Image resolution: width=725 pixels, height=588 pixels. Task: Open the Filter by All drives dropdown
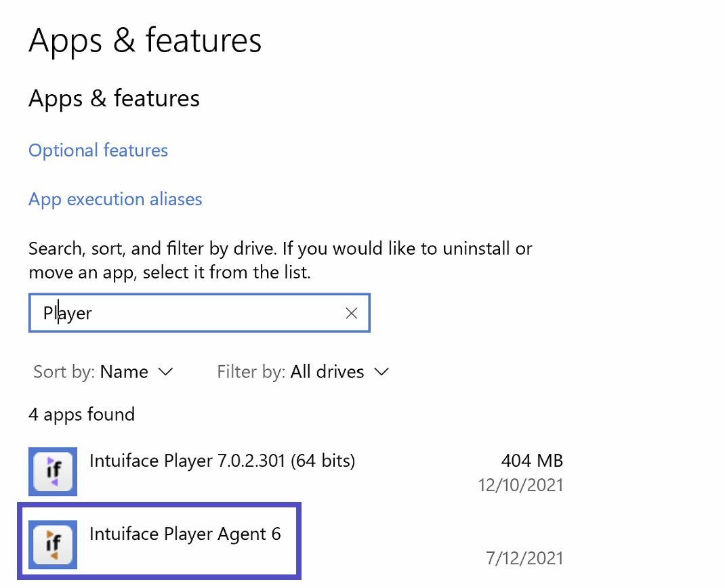coord(304,372)
